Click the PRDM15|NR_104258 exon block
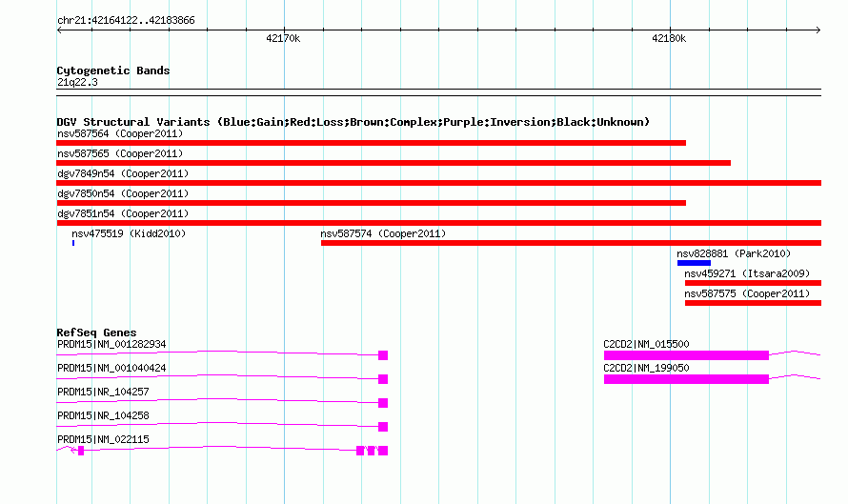 383,427
